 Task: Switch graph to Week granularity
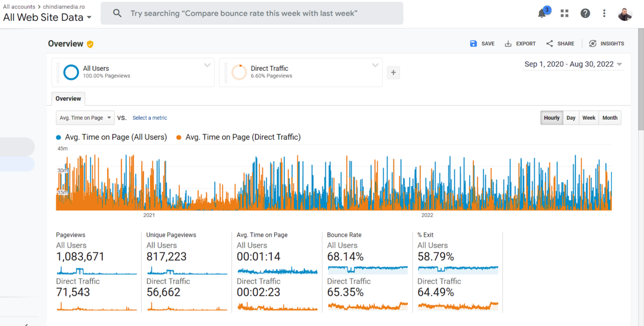(589, 118)
